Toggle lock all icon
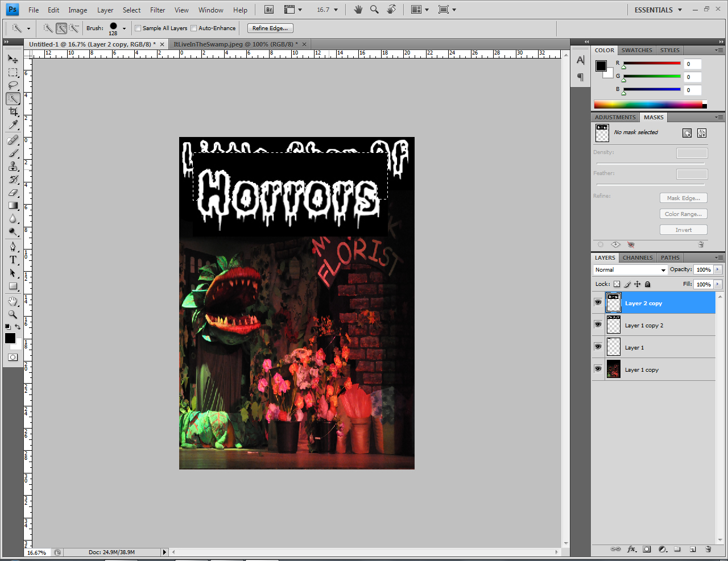The image size is (728, 561). tap(648, 284)
